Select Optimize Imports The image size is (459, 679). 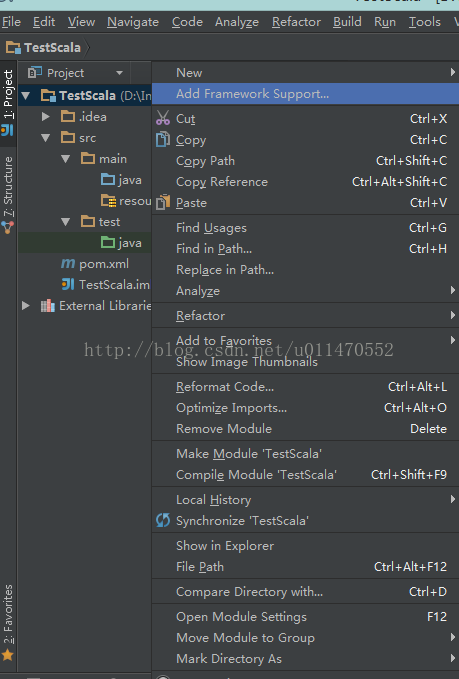click(x=305, y=407)
